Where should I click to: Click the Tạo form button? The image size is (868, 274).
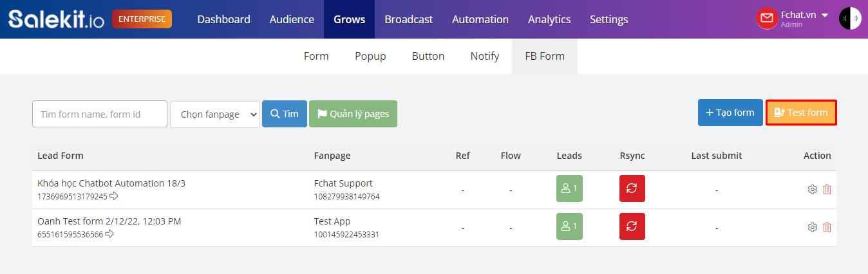pos(730,113)
